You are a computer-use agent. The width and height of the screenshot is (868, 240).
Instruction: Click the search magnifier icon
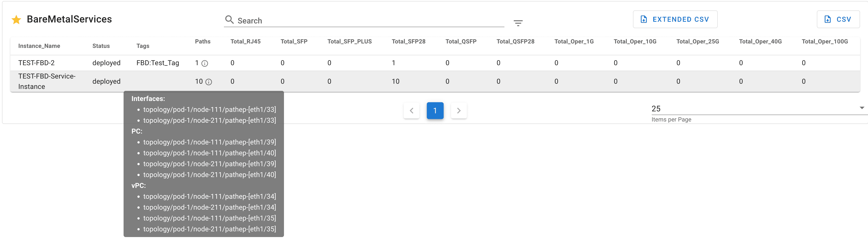[x=229, y=20]
